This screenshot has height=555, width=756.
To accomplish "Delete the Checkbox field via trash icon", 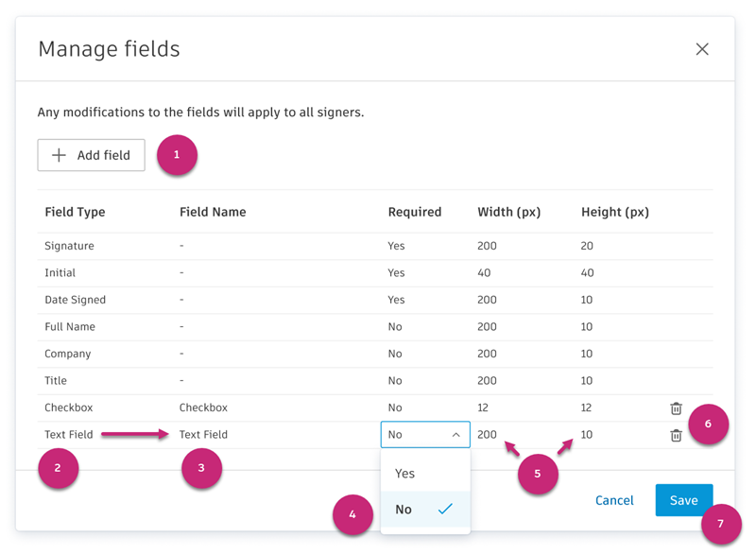I will 677,408.
